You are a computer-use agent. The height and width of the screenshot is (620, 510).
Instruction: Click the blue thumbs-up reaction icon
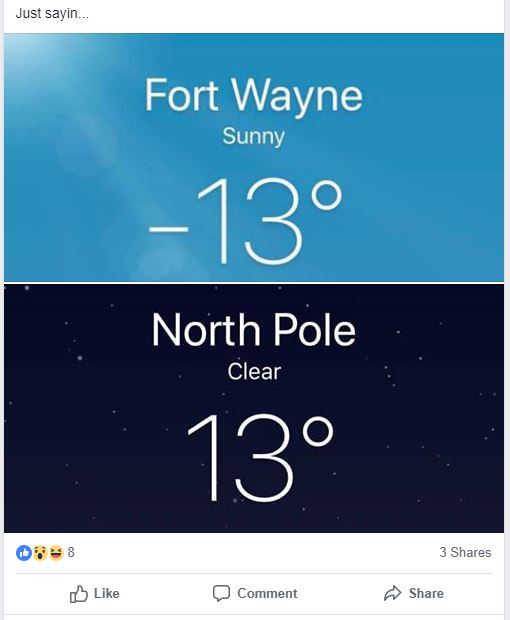tap(24, 552)
